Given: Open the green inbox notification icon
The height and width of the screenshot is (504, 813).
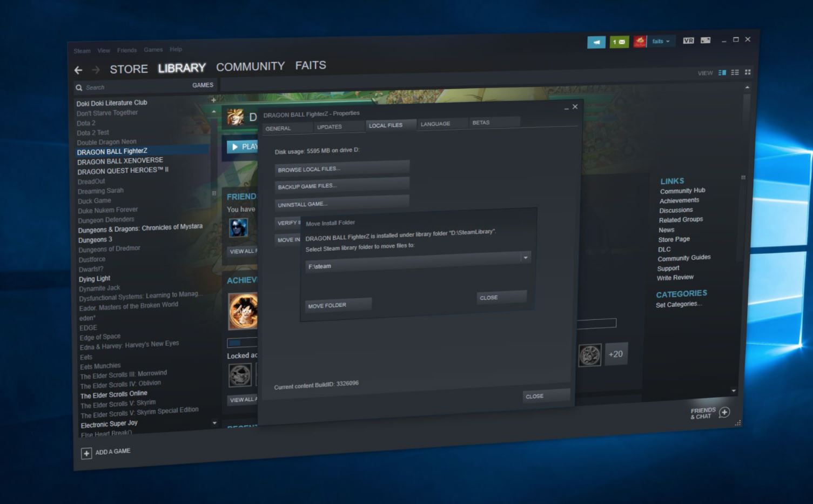Looking at the screenshot, I should (619, 42).
